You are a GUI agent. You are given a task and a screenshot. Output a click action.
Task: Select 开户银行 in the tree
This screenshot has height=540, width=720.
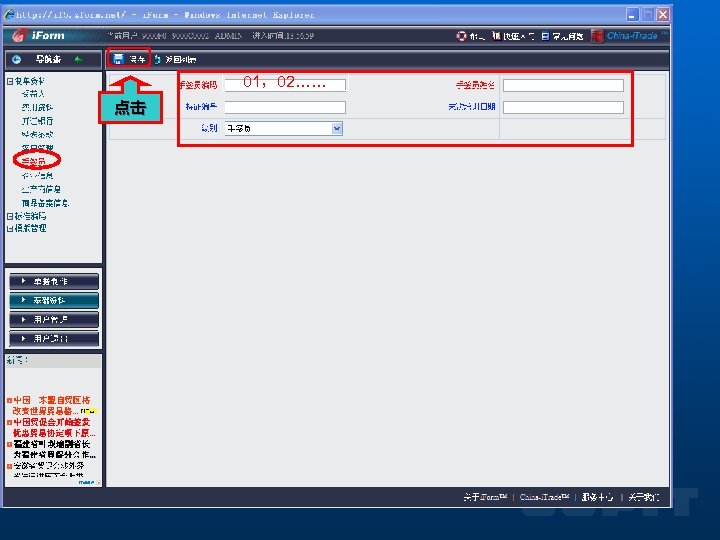click(x=37, y=121)
